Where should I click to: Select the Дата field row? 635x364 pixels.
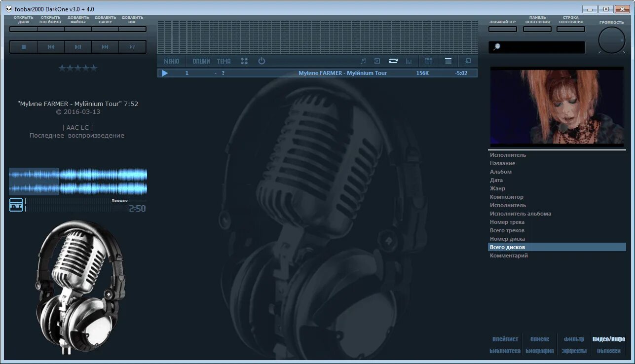coord(557,180)
